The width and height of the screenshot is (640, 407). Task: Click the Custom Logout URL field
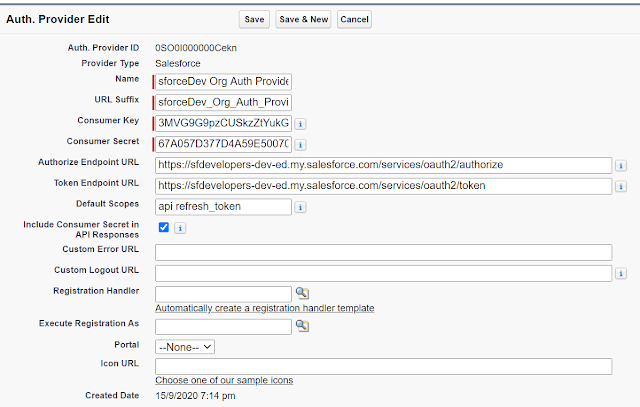click(383, 273)
